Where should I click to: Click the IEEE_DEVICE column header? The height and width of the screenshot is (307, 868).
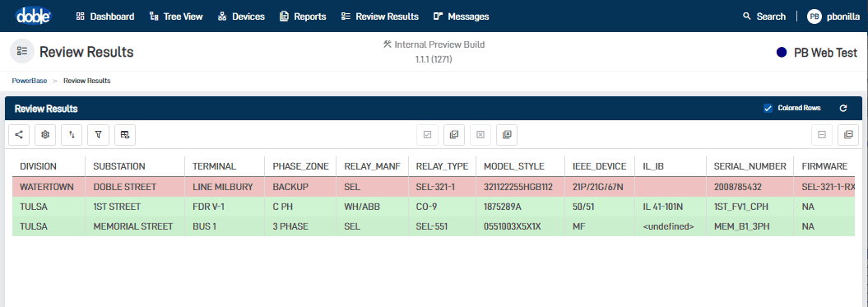pyautogui.click(x=600, y=166)
